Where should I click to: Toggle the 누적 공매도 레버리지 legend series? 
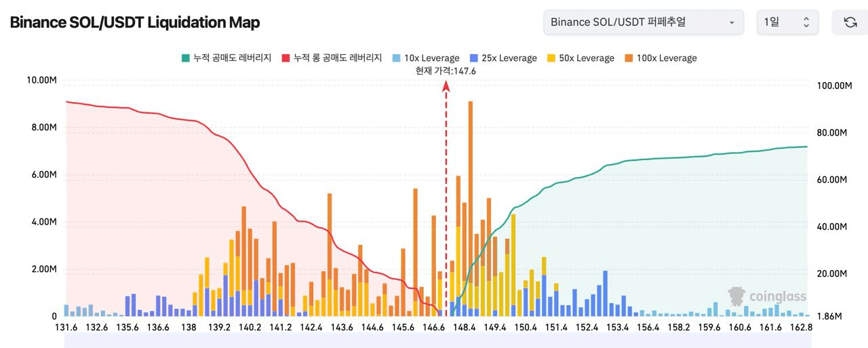click(x=226, y=58)
